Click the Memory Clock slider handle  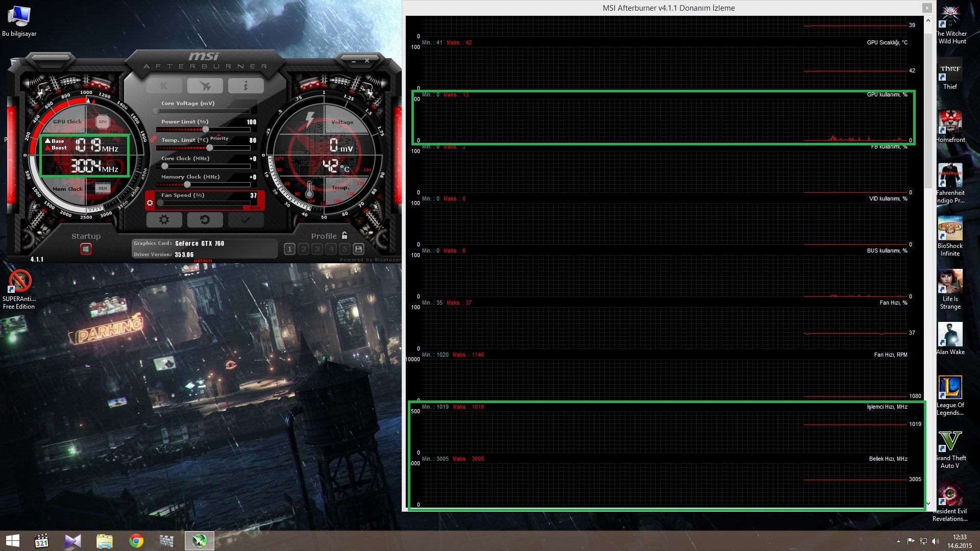pyautogui.click(x=187, y=185)
